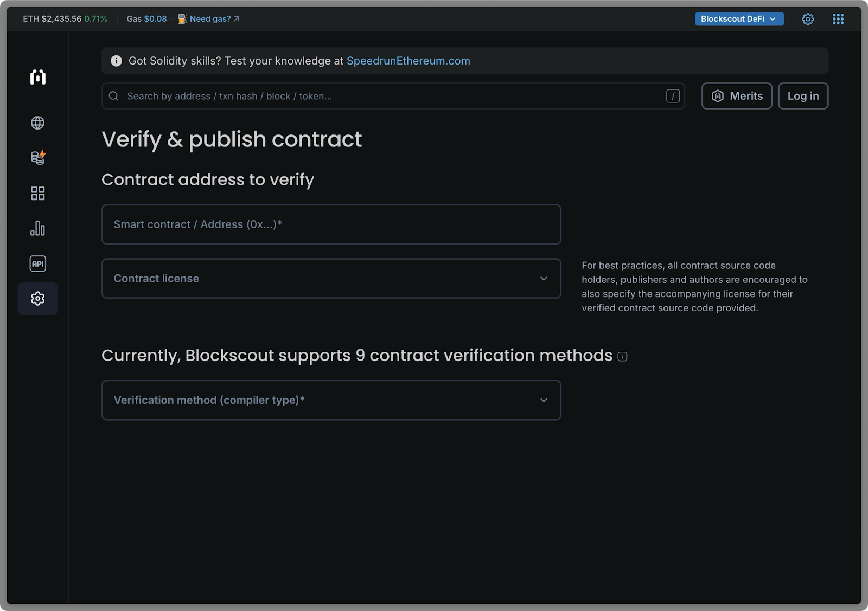This screenshot has height=611, width=868.
Task: Click the Contract address to verify heading
Action: [208, 179]
